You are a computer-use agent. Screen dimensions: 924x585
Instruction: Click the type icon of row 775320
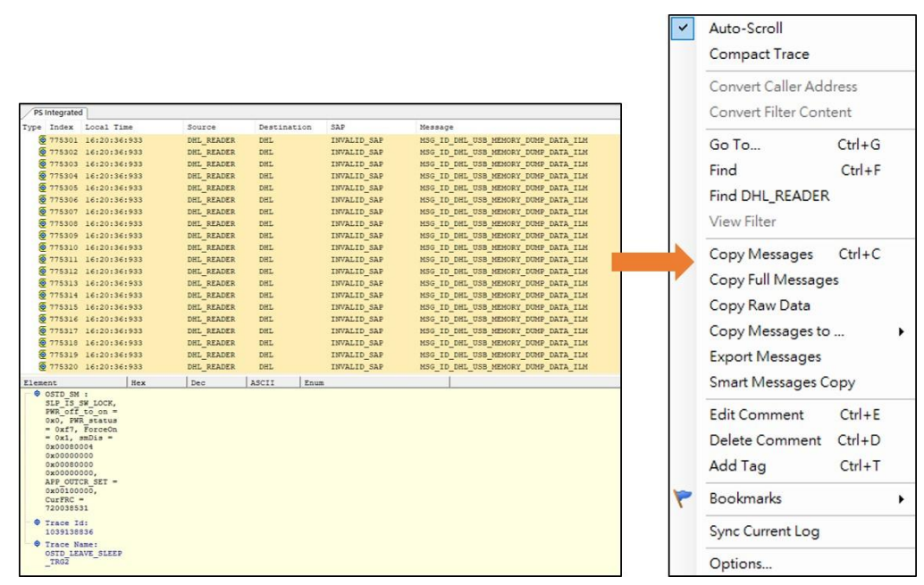pyautogui.click(x=42, y=367)
